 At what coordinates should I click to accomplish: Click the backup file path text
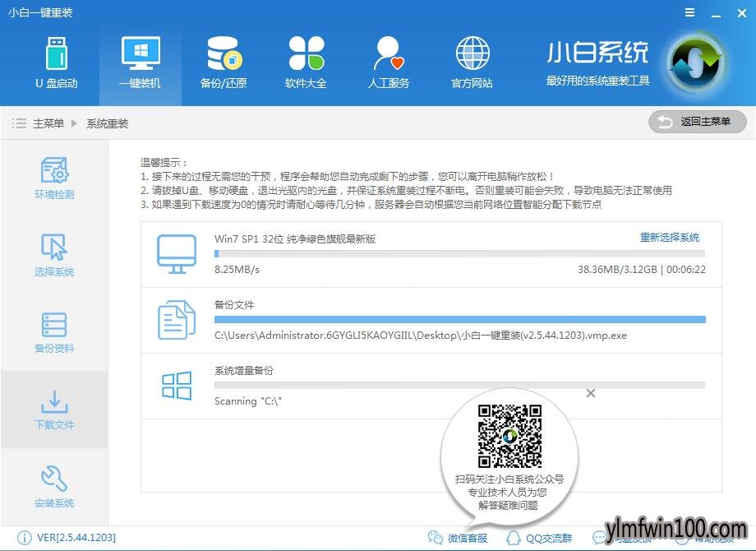(421, 336)
